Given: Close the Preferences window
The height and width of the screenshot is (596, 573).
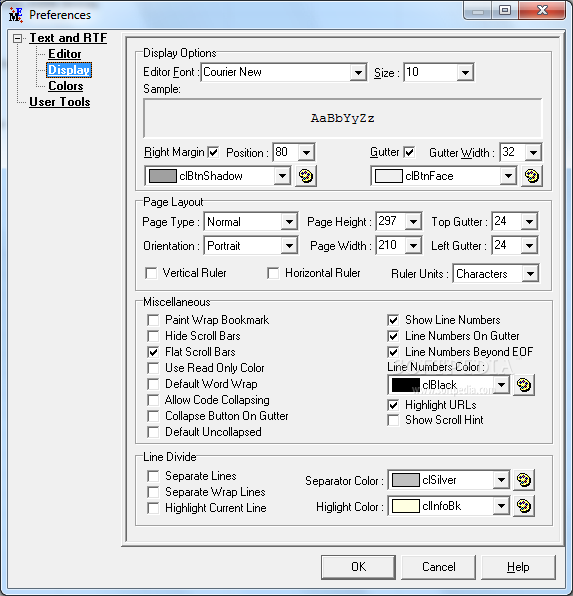Looking at the screenshot, I should [542, 10].
